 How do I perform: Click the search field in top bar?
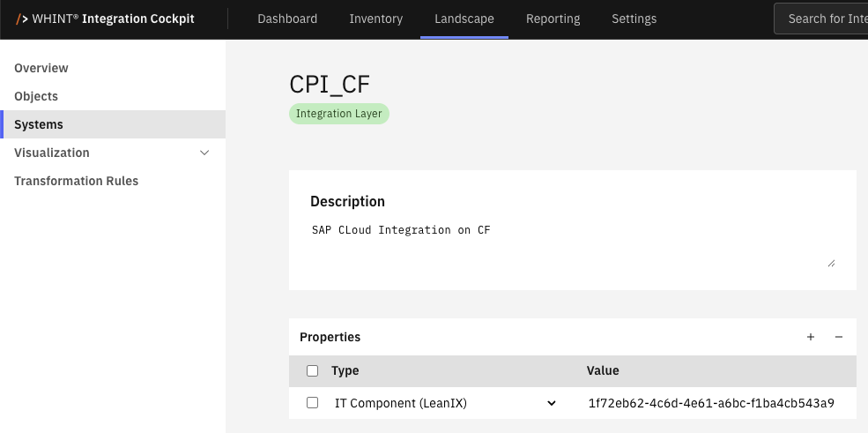click(824, 19)
